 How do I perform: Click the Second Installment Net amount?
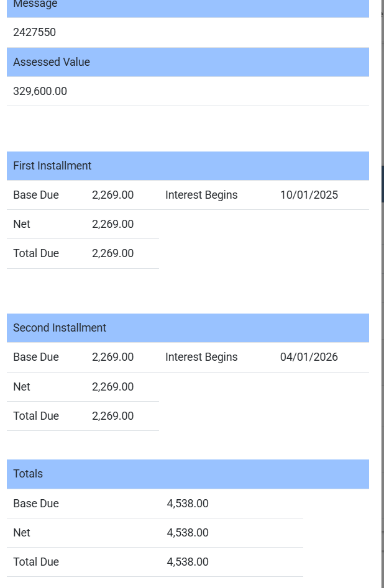coord(112,387)
